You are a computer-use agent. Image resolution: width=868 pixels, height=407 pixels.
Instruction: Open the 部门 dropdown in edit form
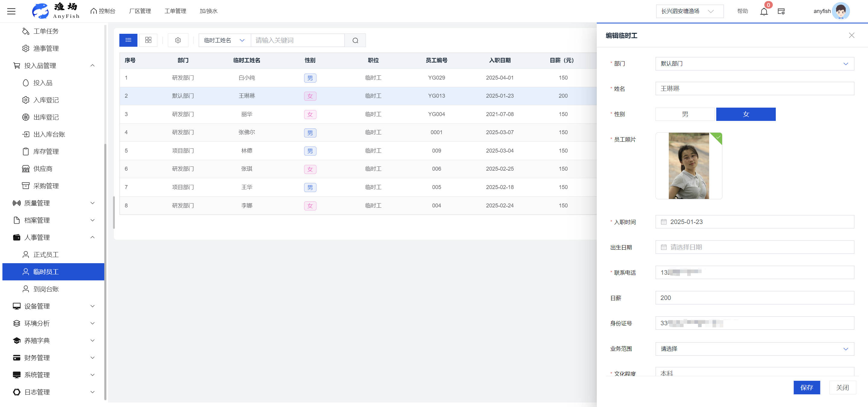[754, 64]
